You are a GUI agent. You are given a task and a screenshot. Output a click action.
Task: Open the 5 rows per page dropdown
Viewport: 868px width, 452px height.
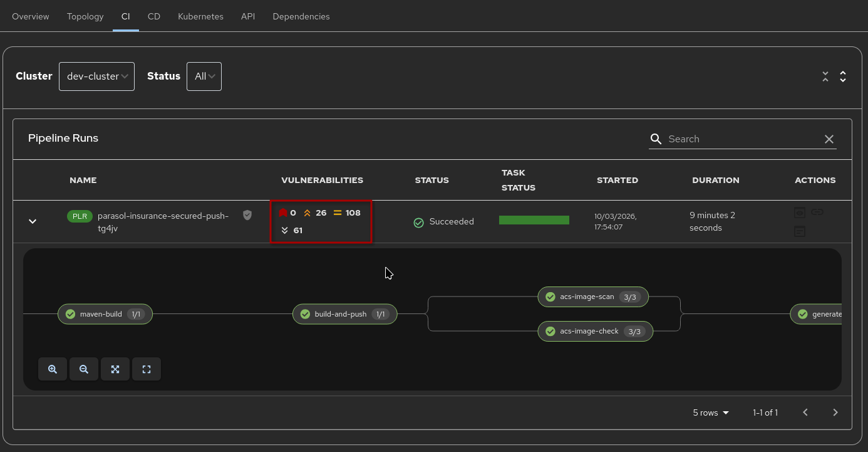pos(710,413)
